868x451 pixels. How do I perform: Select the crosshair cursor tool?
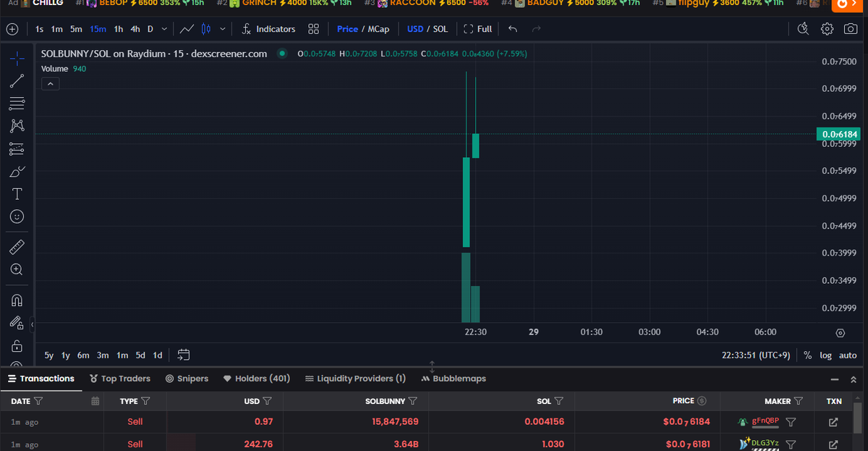(17, 59)
